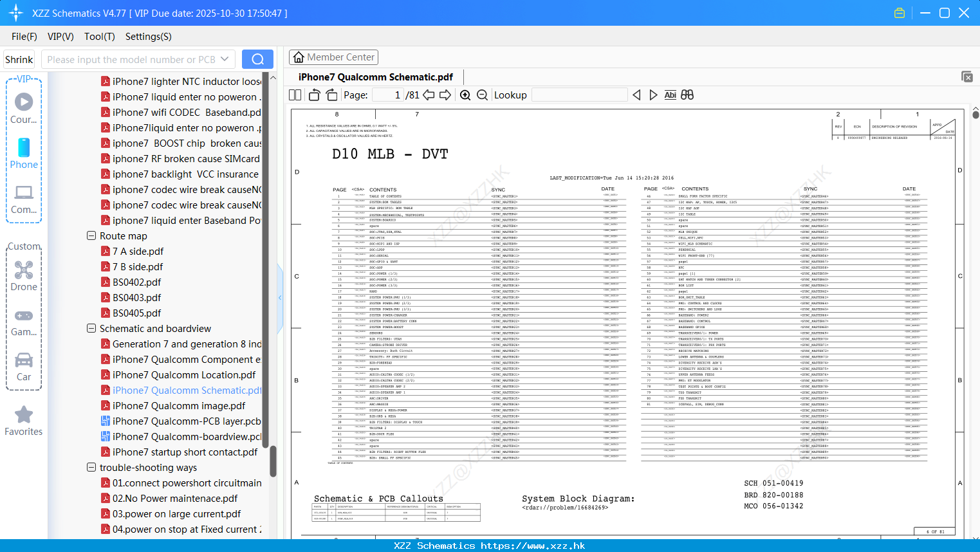Click the Member Center home icon
This screenshot has width=980, height=552.
tap(299, 57)
